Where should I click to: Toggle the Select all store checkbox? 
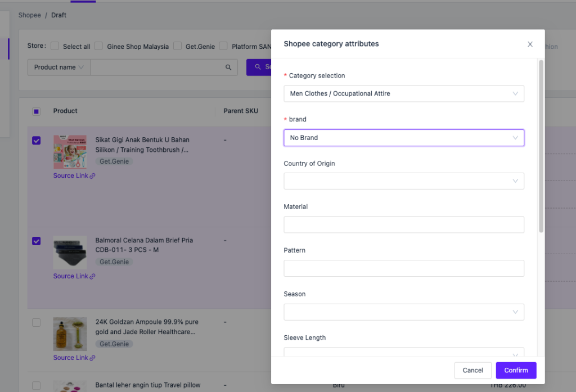click(55, 46)
